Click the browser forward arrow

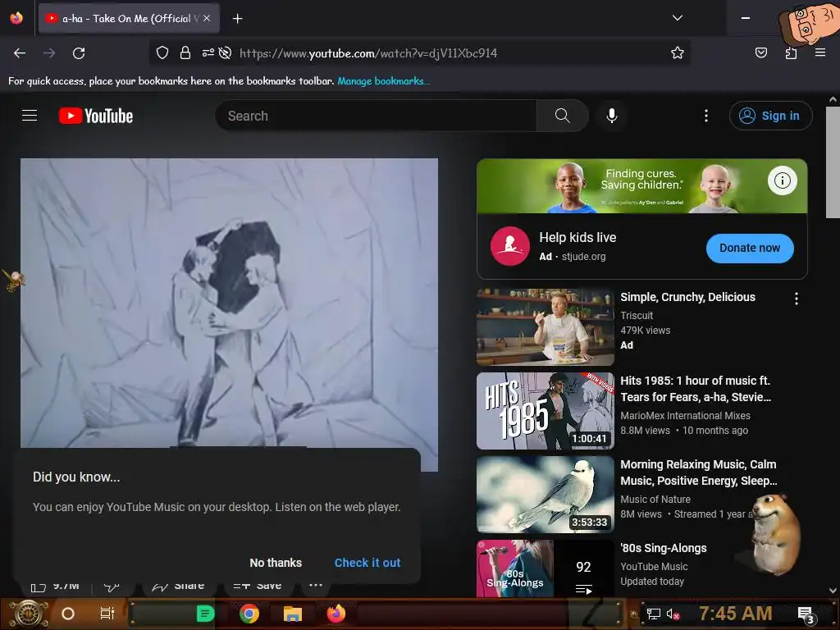click(48, 53)
